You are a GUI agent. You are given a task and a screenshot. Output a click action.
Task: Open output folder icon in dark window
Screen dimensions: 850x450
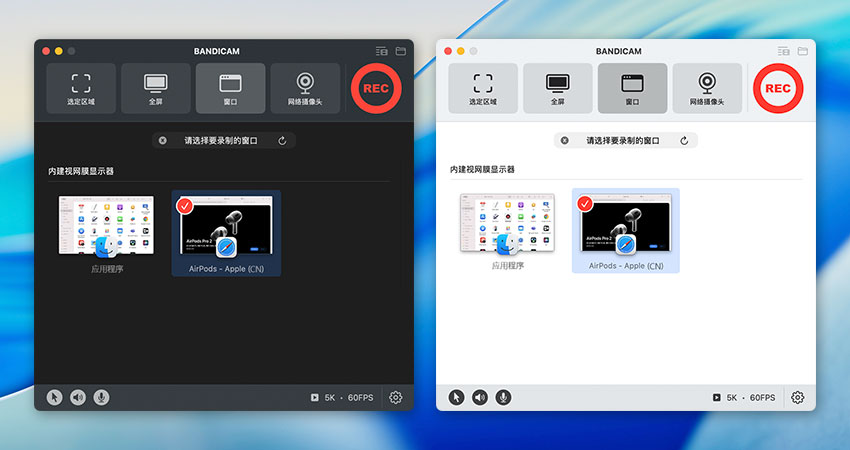[401, 51]
